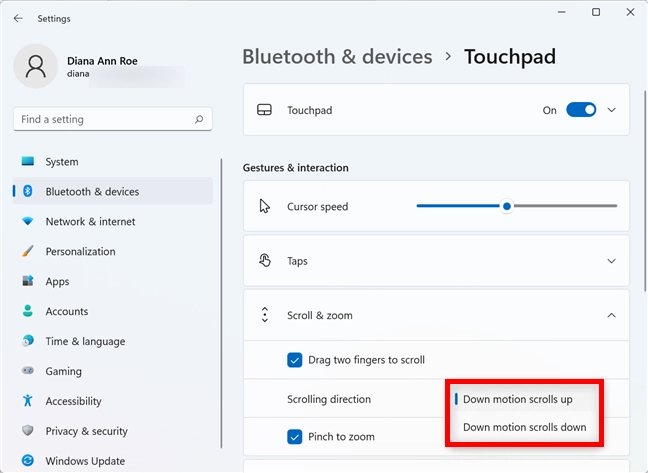
Task: Select Bluetooth & devices in sidebar
Action: [113, 191]
